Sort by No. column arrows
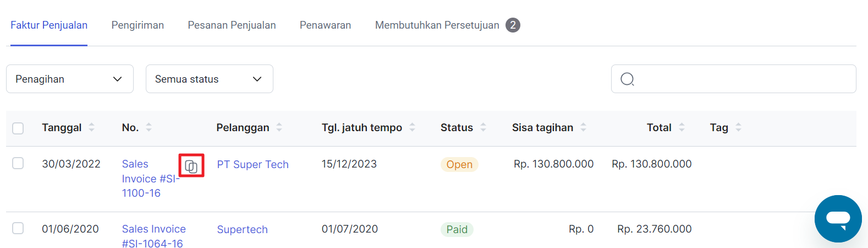Viewport: 868px width, 248px height. (149, 127)
